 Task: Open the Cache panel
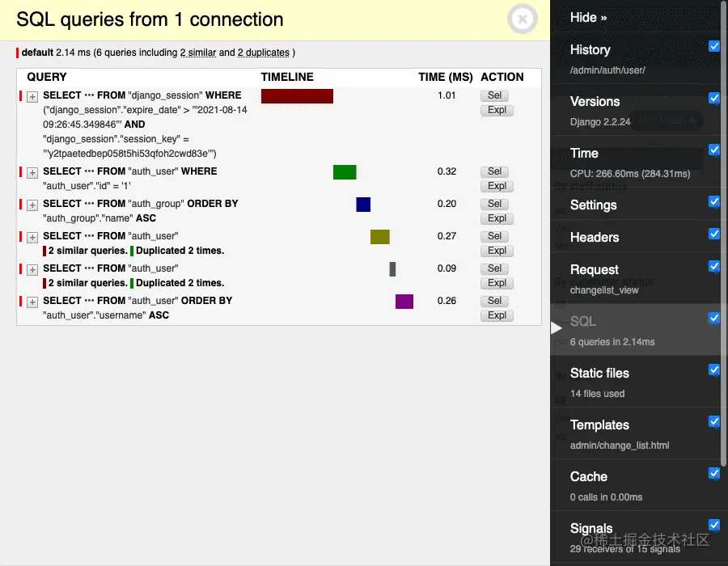(x=589, y=476)
